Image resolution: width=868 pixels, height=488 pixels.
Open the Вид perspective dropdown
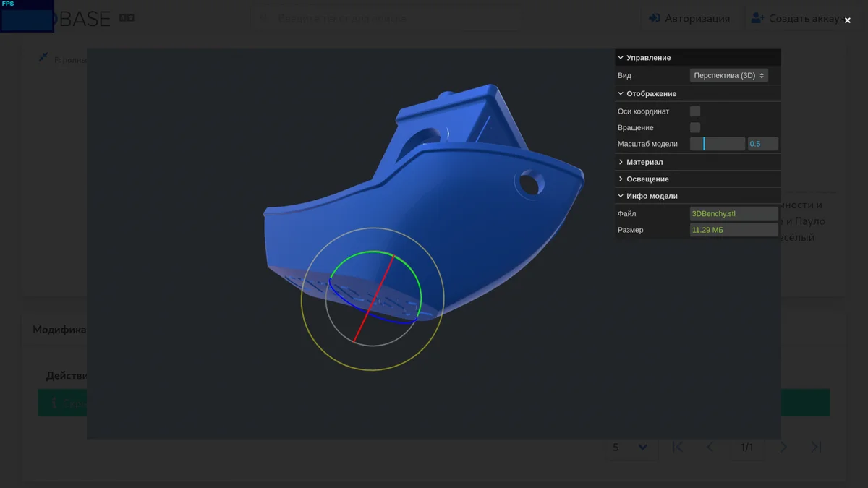coord(729,75)
